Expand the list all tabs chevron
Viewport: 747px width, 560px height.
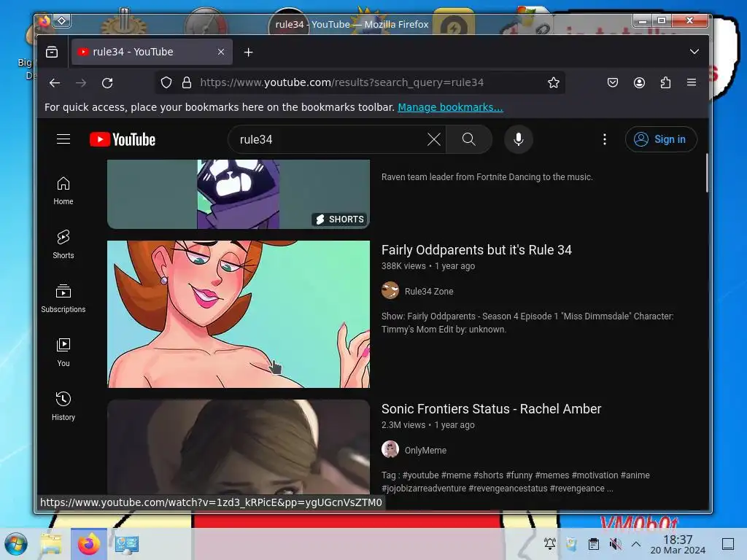coord(694,52)
